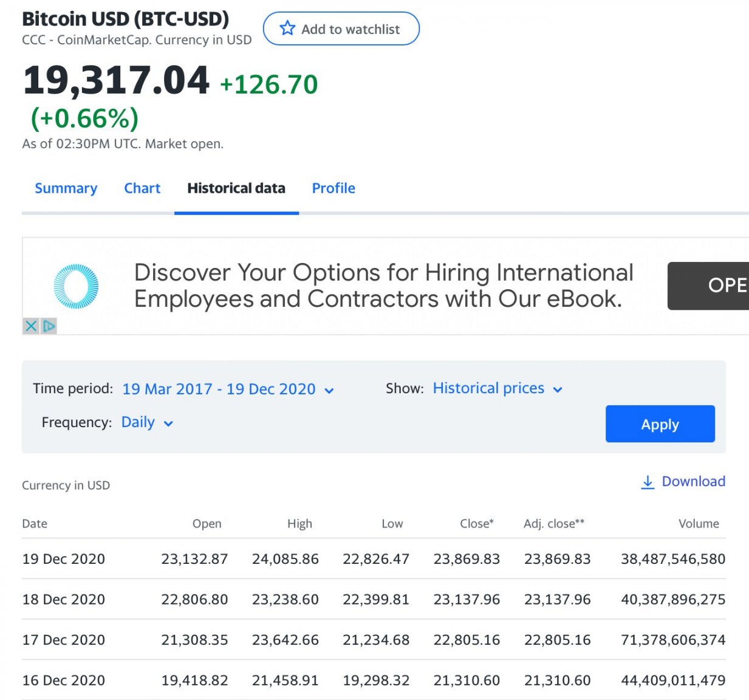Click the High column header
This screenshot has width=749, height=700.
299,524
